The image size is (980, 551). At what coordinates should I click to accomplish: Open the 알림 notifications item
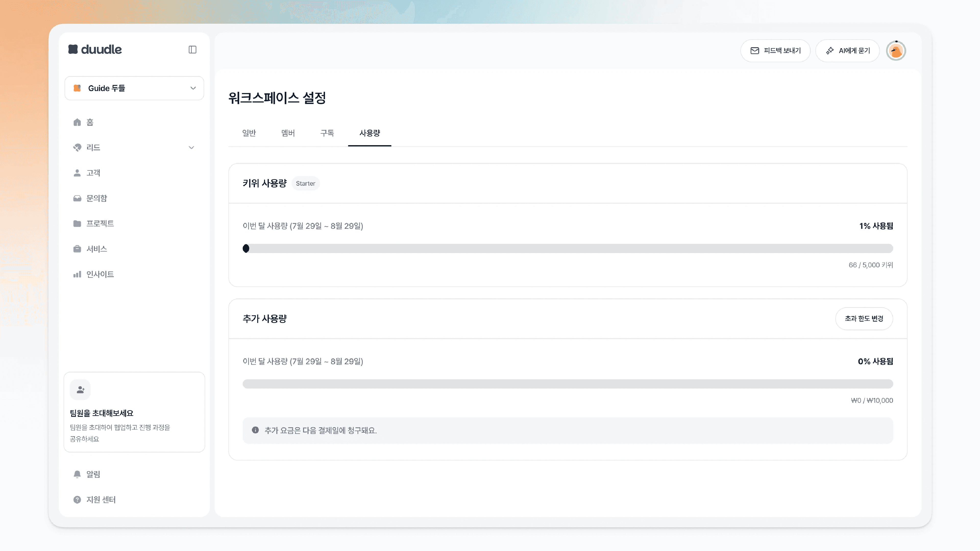134,474
